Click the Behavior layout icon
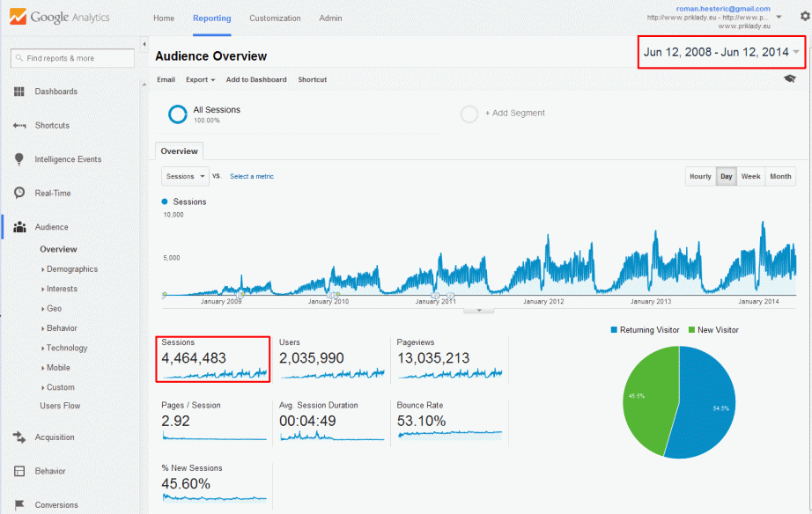This screenshot has height=514, width=812. [x=19, y=471]
